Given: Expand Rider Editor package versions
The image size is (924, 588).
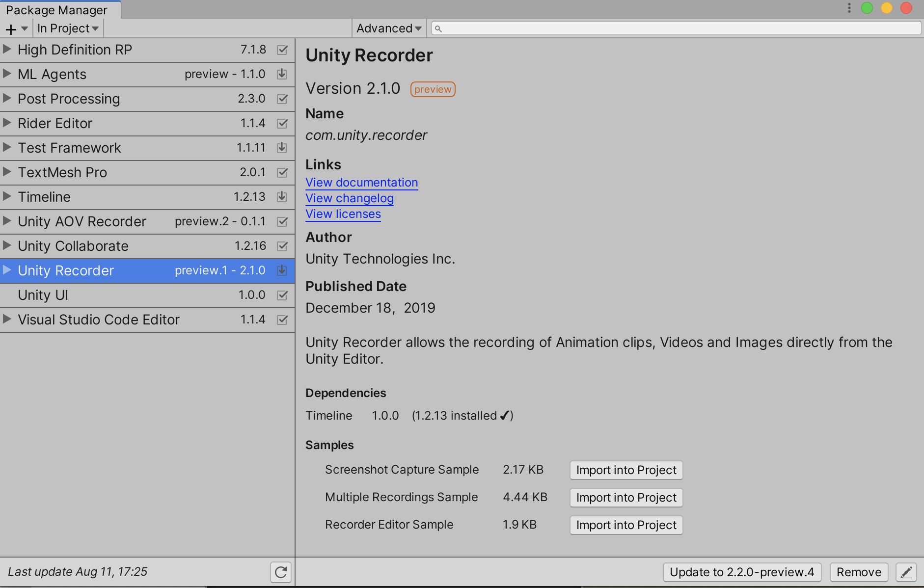Looking at the screenshot, I should coord(7,123).
